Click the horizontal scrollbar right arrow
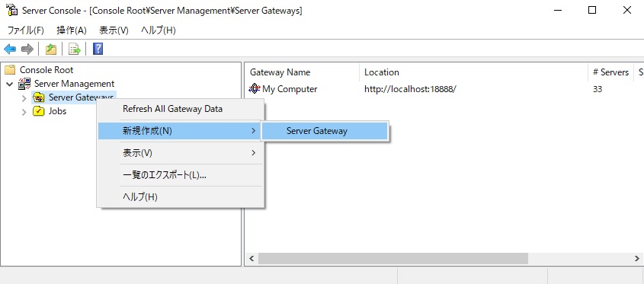 pyautogui.click(x=637, y=259)
